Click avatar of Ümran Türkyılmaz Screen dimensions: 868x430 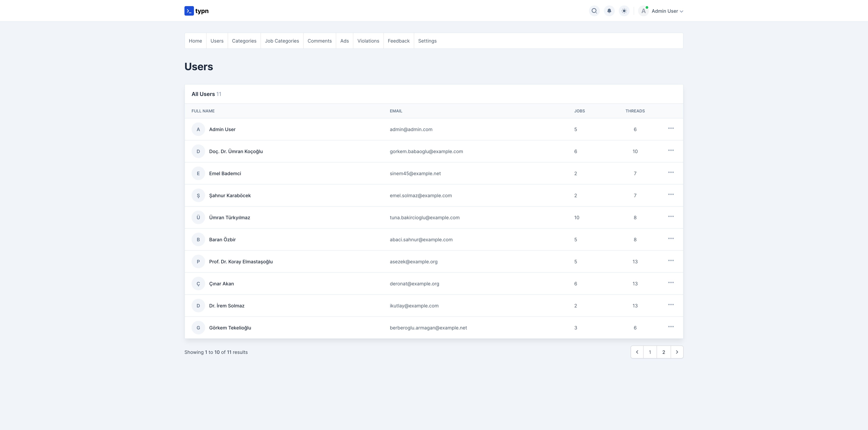click(198, 217)
